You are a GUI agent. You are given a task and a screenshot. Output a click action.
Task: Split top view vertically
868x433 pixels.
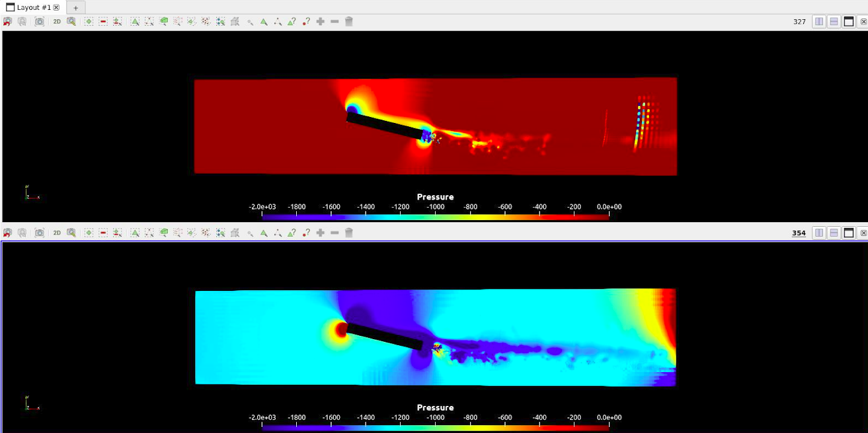click(x=834, y=22)
